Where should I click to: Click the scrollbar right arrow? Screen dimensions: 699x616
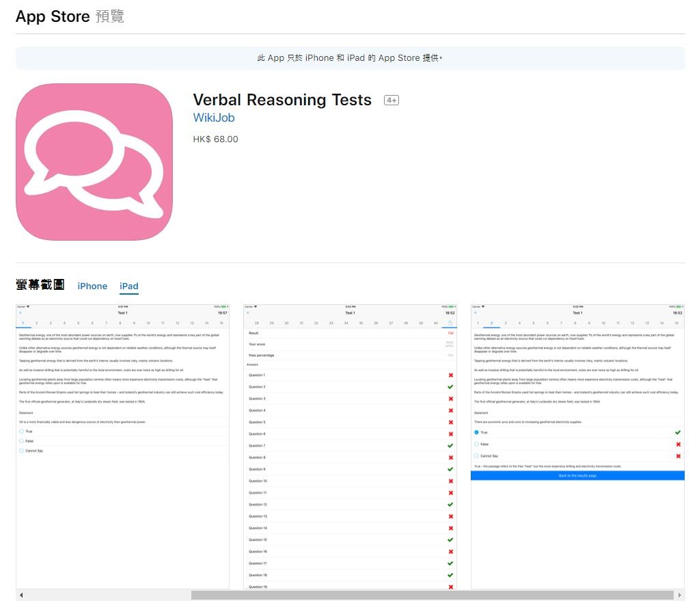pyautogui.click(x=679, y=595)
